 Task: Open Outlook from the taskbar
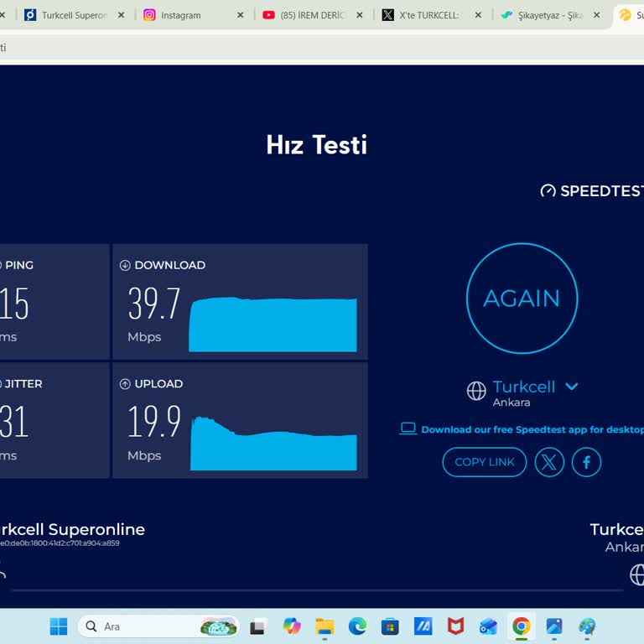click(x=488, y=626)
